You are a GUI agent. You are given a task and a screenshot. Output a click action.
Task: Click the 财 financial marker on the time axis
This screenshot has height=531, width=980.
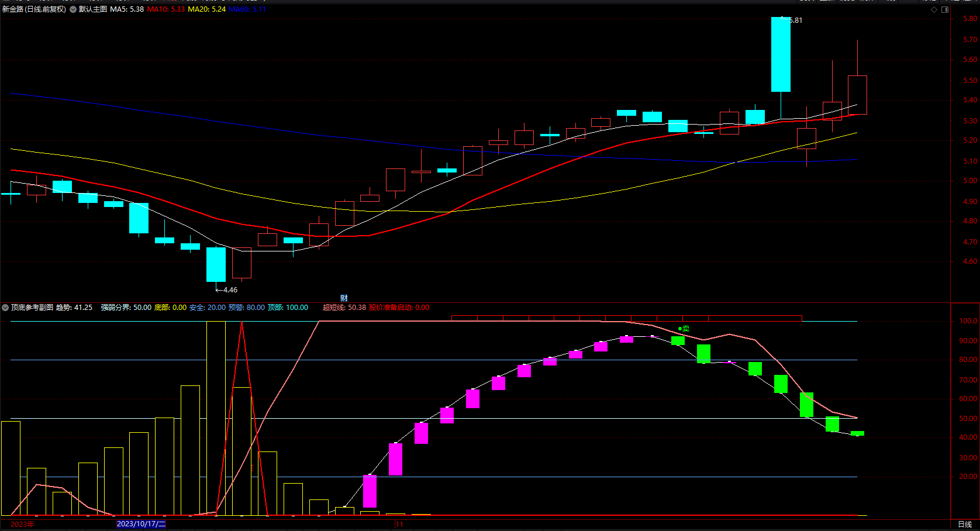344,298
